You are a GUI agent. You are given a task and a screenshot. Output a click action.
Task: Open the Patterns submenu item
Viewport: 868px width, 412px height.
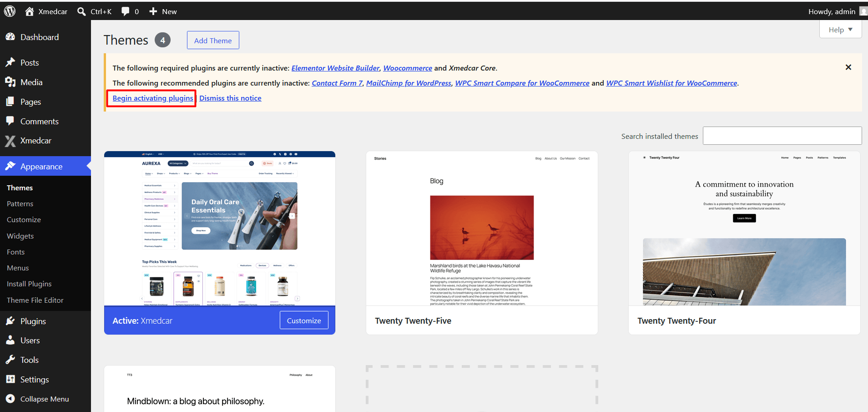(x=20, y=203)
